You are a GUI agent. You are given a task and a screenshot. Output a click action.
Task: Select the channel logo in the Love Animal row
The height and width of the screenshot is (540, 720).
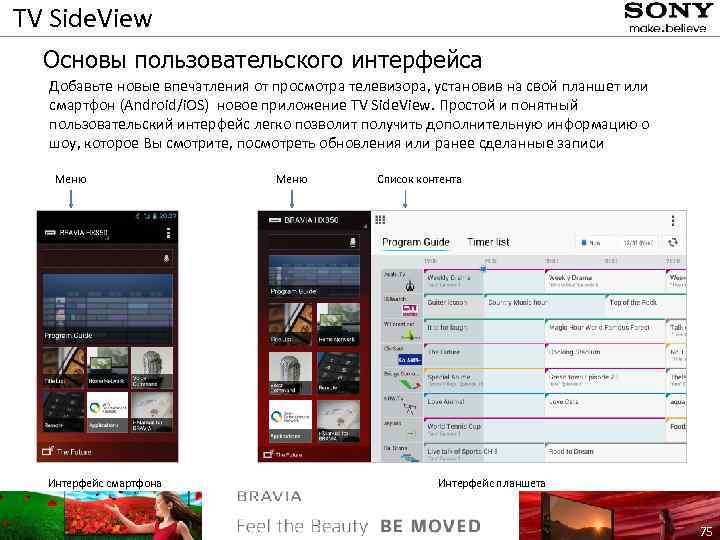pos(410,408)
